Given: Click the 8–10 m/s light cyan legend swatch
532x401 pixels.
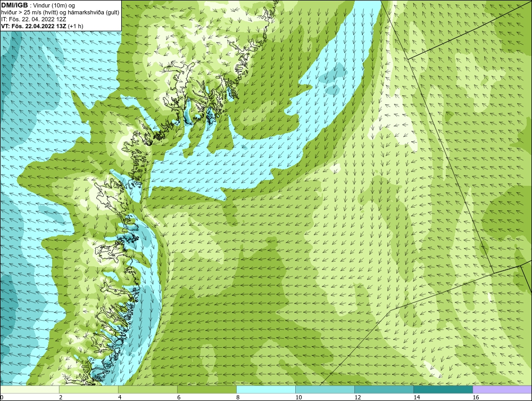Looking at the screenshot, I should [265, 389].
